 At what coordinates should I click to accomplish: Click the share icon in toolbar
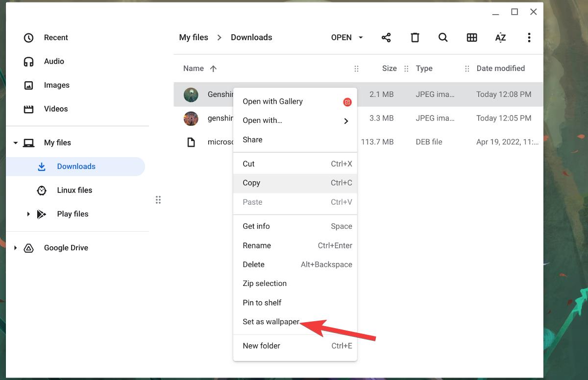coord(386,37)
